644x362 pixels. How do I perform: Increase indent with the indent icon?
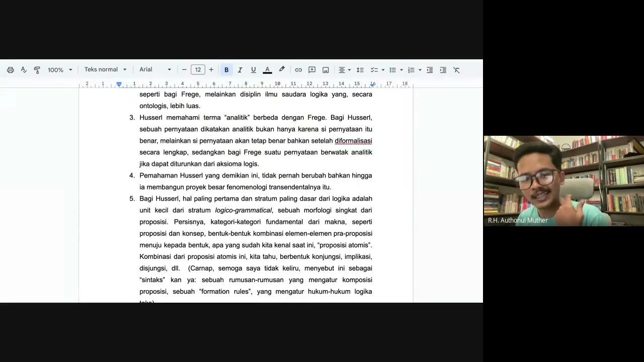(x=443, y=70)
